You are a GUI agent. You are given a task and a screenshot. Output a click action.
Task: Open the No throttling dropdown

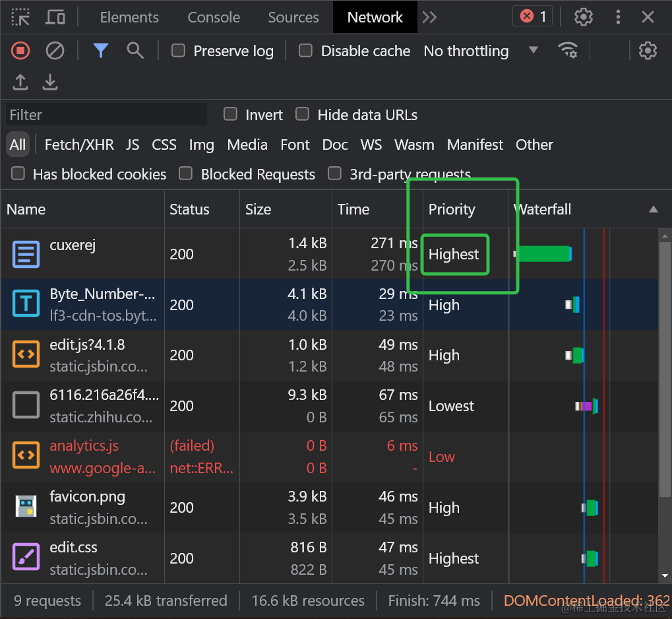[x=481, y=51]
